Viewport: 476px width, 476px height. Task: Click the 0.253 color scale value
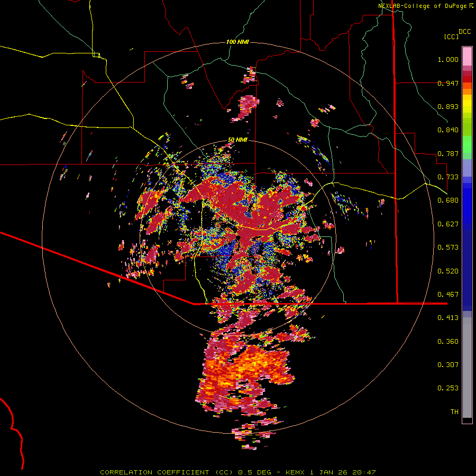[448, 388]
